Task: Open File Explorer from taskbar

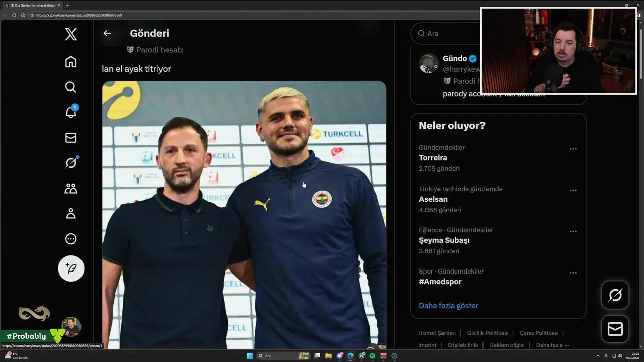Action: click(328, 356)
